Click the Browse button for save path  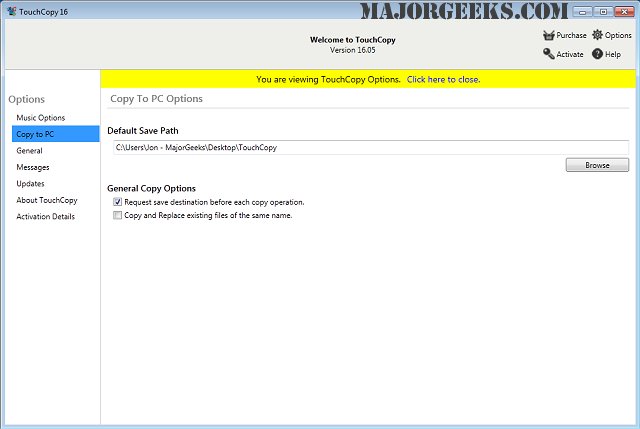[597, 165]
